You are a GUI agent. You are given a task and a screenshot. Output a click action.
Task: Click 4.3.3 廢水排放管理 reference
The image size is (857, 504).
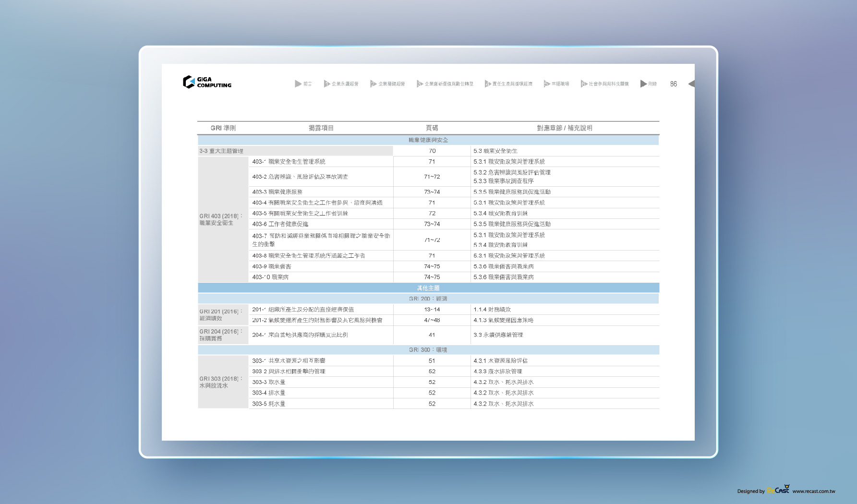497,371
